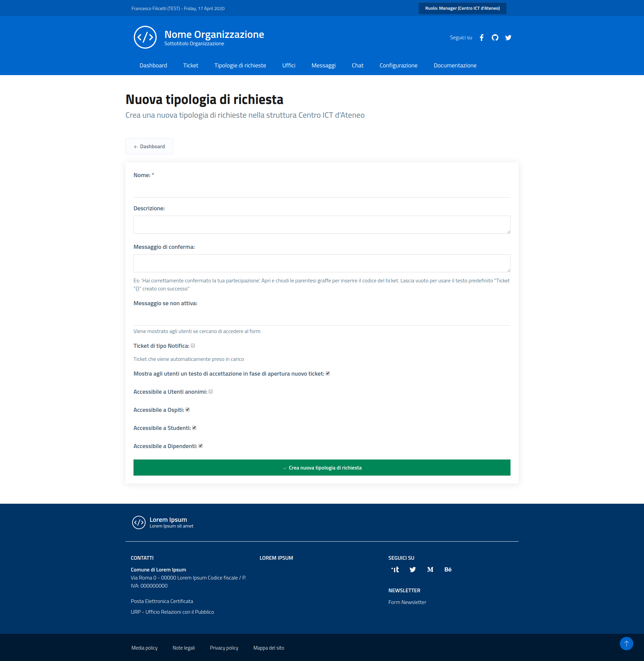Open the Ruolo Manager role selector
The width and height of the screenshot is (644, 661).
[x=462, y=8]
